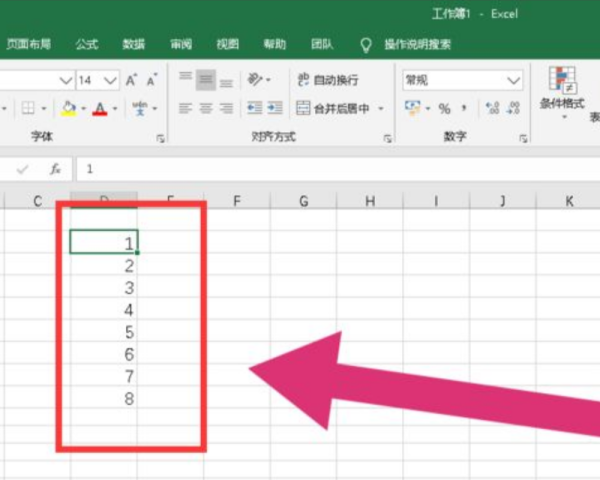
Task: Open conditional formatting (条件格式)
Action: click(x=562, y=93)
